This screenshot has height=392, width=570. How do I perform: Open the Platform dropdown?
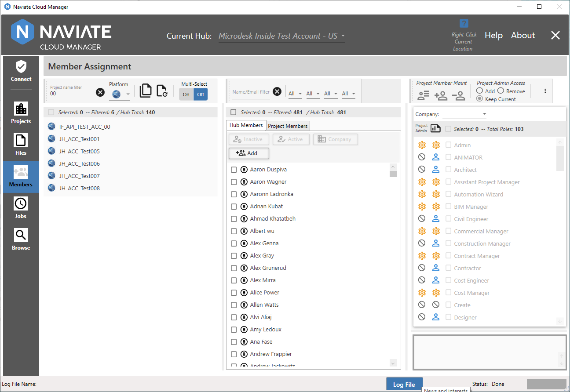click(120, 94)
